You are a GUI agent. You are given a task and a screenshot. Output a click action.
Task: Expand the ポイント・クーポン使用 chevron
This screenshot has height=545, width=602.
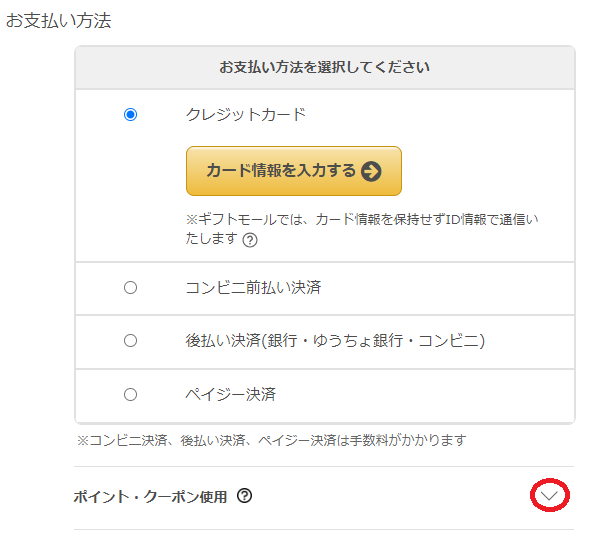coord(549,495)
